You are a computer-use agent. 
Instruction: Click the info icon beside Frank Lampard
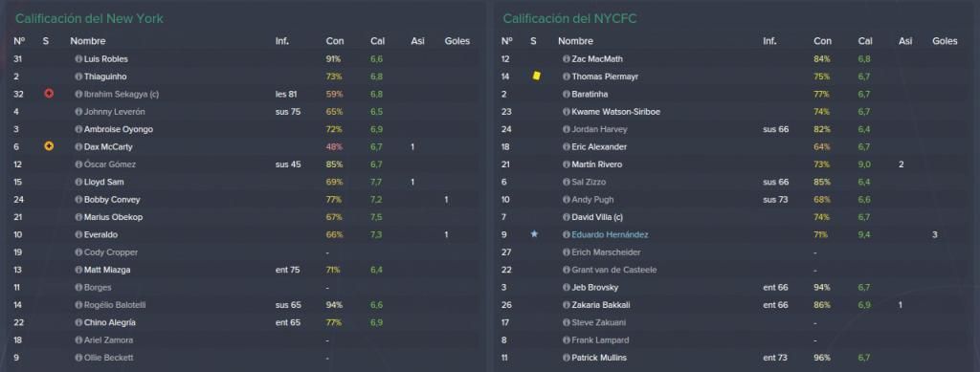tap(567, 340)
